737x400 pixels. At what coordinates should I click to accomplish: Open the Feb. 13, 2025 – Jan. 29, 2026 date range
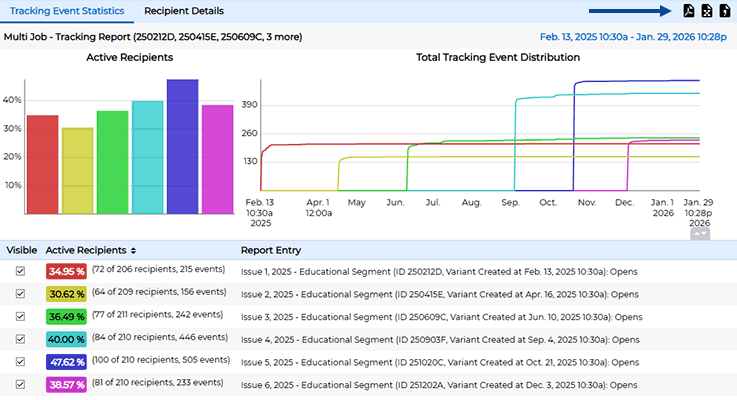[x=633, y=37]
